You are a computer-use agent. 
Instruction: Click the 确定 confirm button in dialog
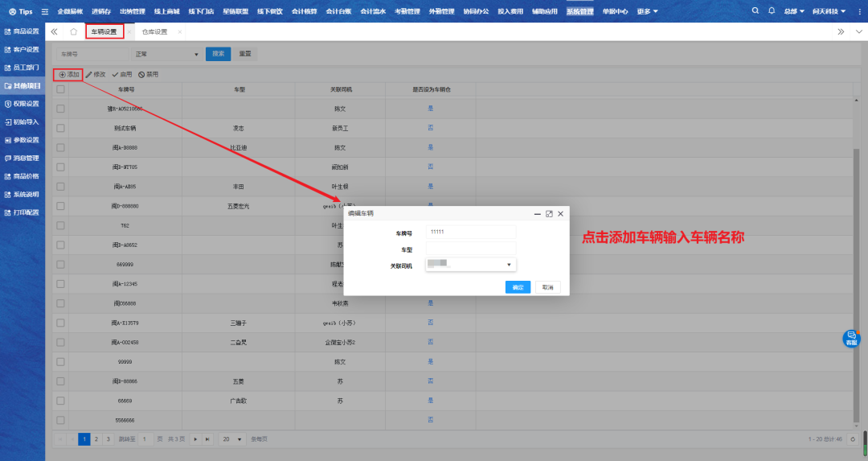click(518, 287)
